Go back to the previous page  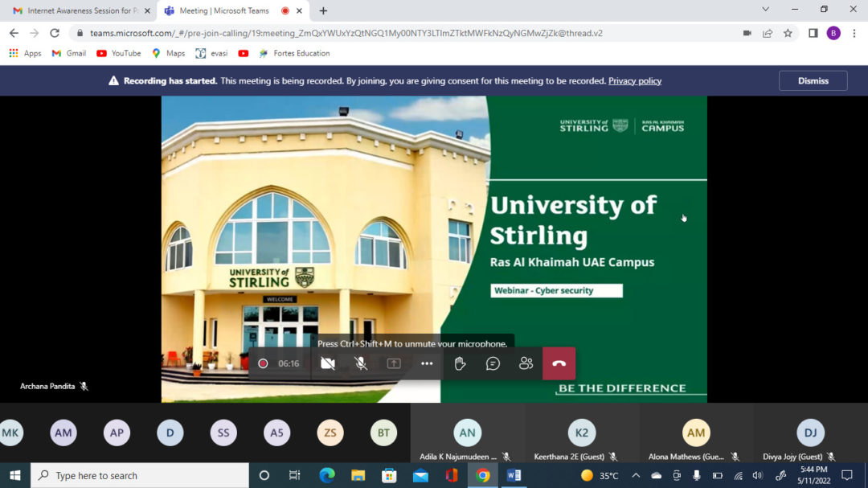pyautogui.click(x=14, y=33)
